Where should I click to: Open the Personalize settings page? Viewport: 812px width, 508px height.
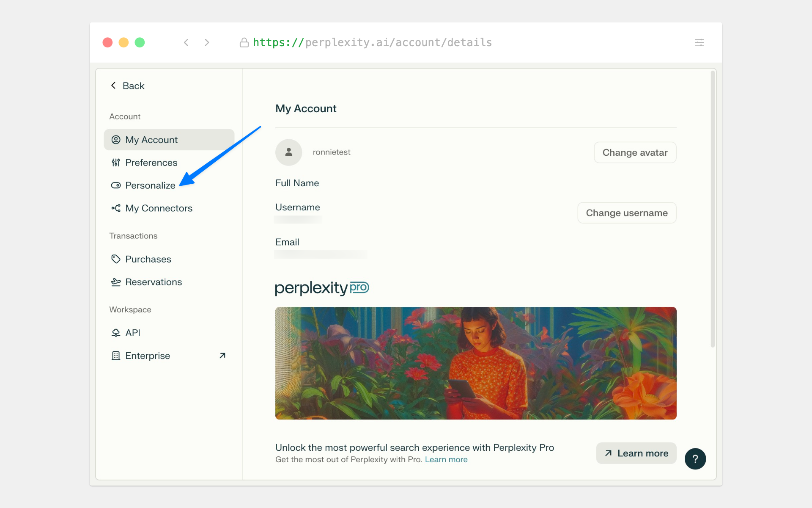coord(150,185)
